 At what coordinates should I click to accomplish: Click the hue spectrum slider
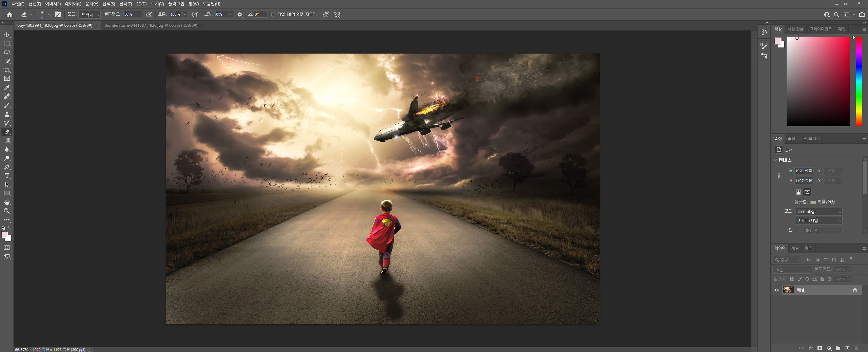click(859, 81)
